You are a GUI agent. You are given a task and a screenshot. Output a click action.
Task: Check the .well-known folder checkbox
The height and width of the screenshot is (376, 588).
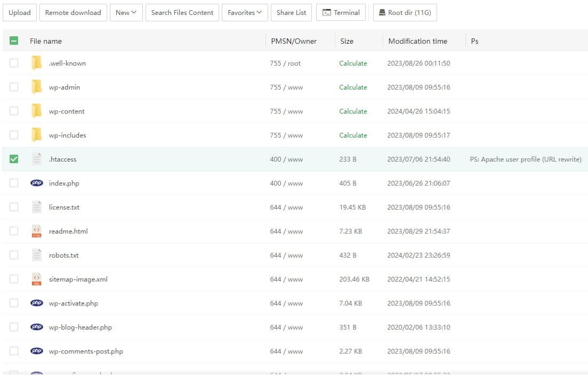click(x=14, y=63)
